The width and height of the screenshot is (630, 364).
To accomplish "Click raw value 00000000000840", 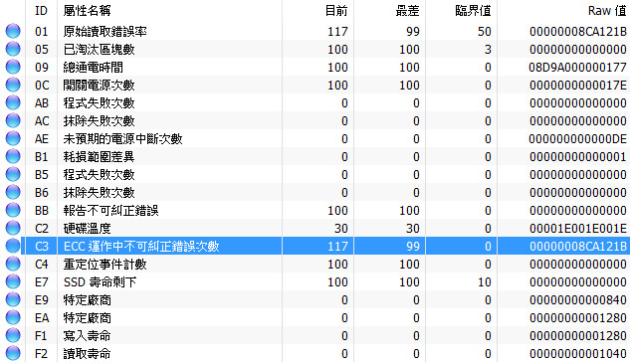I will pyautogui.click(x=578, y=299).
